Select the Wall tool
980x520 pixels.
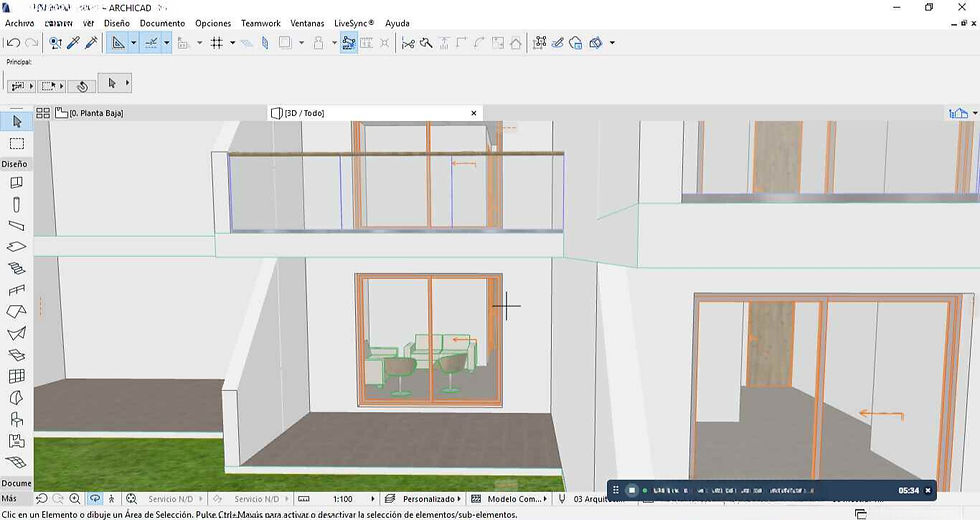click(x=16, y=183)
